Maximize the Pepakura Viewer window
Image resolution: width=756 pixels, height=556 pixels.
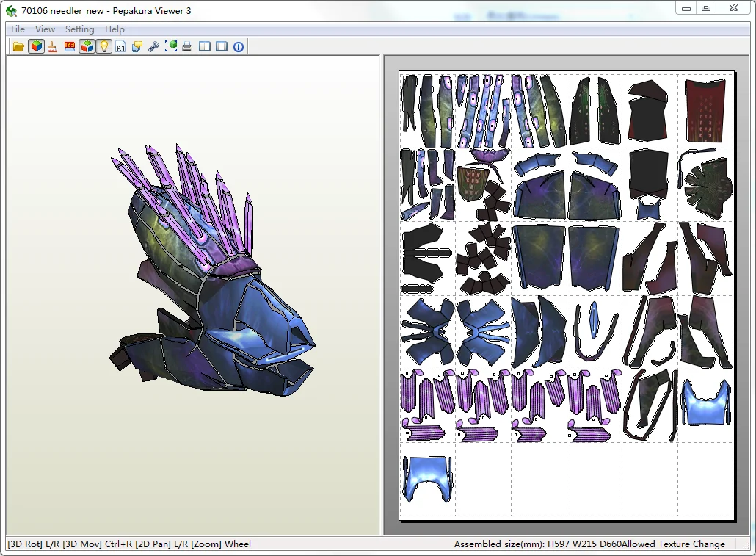coord(706,8)
